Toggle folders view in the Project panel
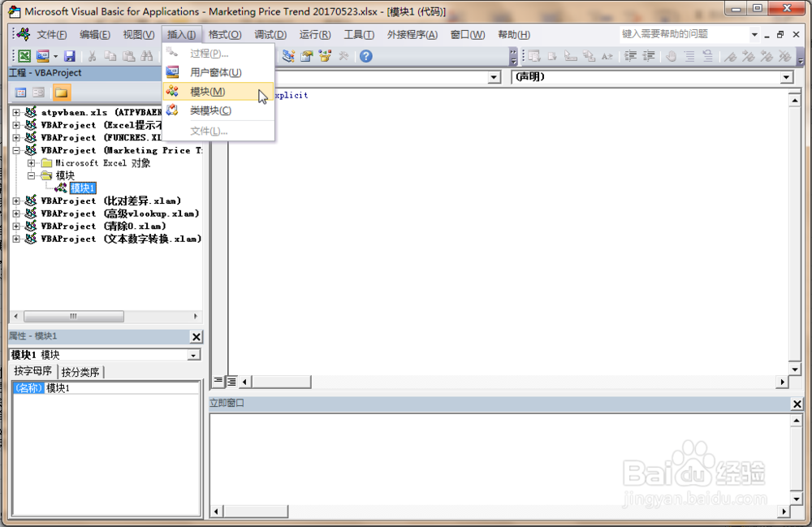The image size is (812, 527). (x=61, y=93)
